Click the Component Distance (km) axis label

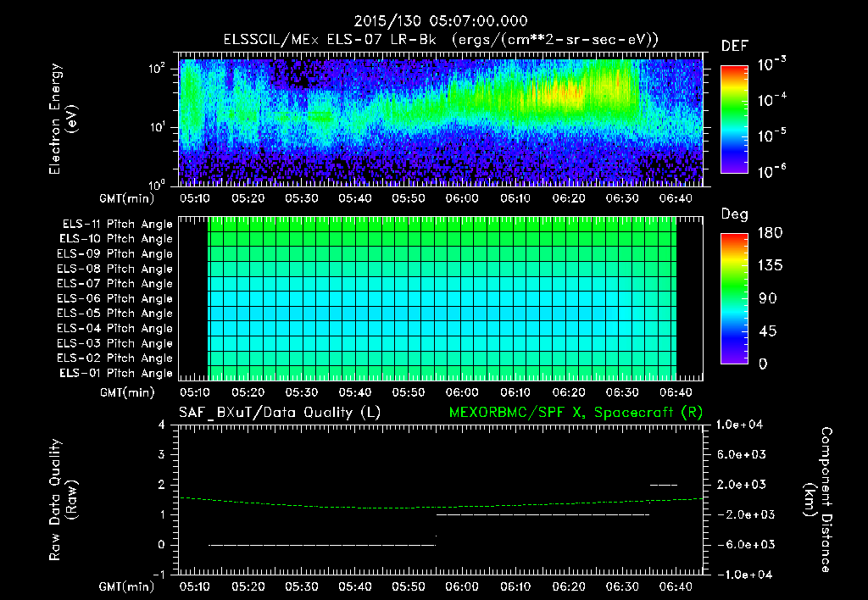pos(818,500)
